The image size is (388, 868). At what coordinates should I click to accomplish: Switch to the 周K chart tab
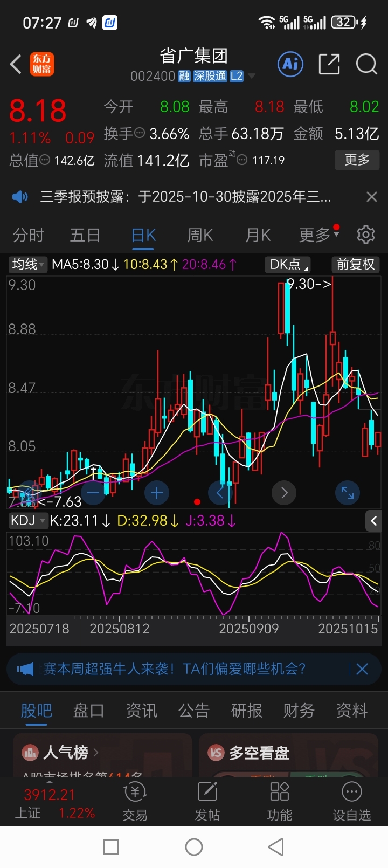point(200,235)
